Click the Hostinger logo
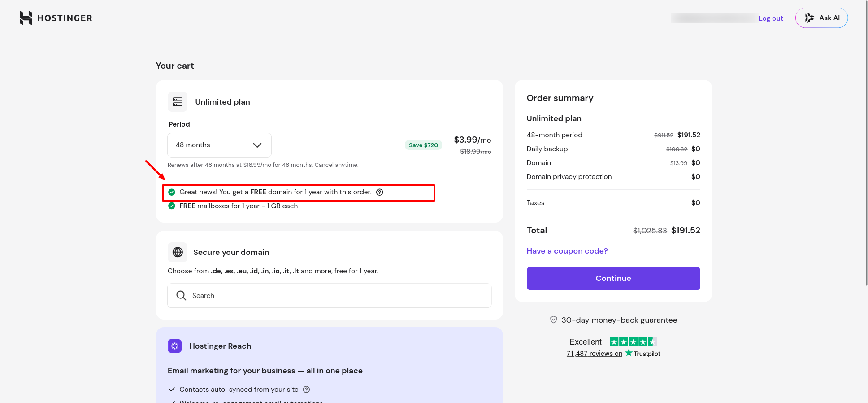 click(56, 18)
